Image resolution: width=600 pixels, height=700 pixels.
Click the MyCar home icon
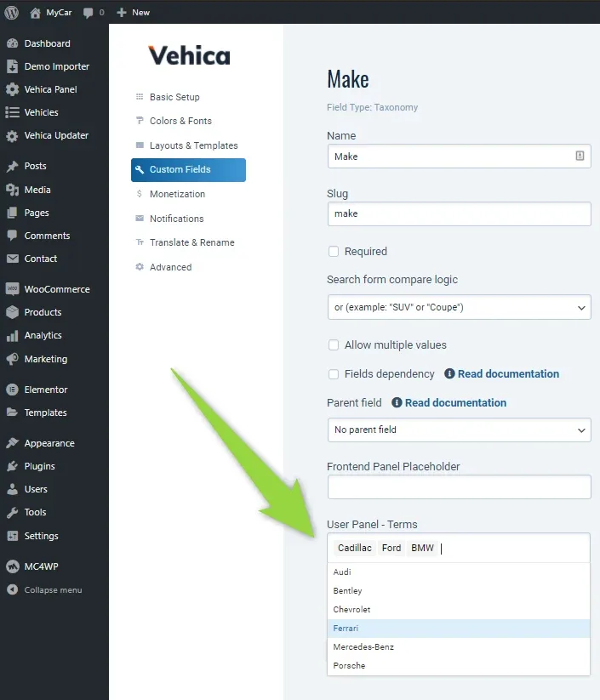(35, 13)
